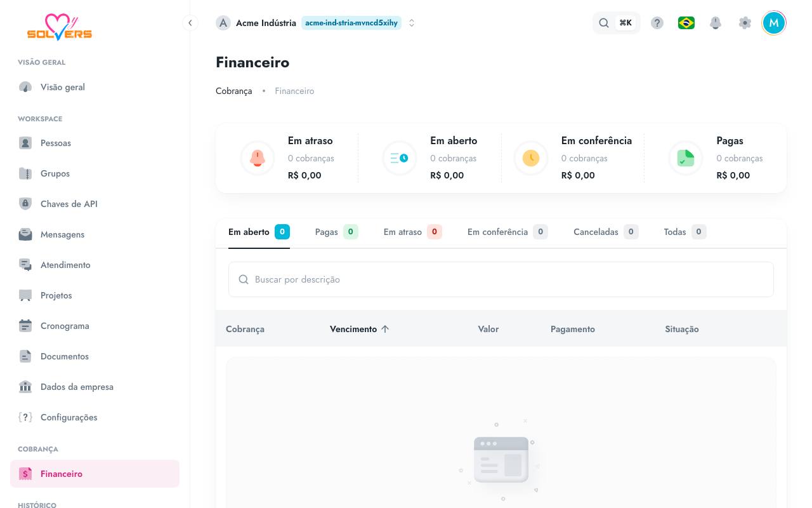
Task: Click the Em atraso summary bell icon
Action: pyautogui.click(x=258, y=158)
